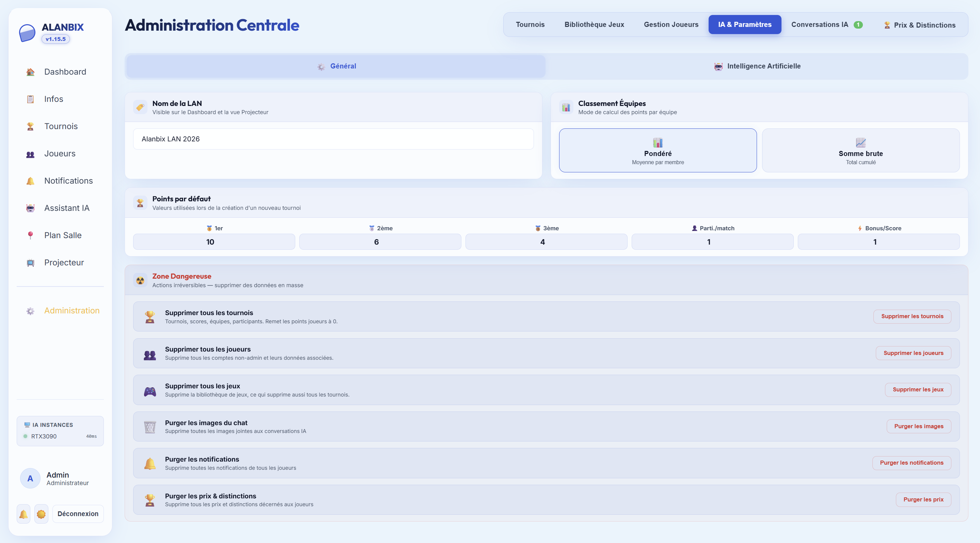
Task: Click the 1er points field
Action: pos(214,242)
